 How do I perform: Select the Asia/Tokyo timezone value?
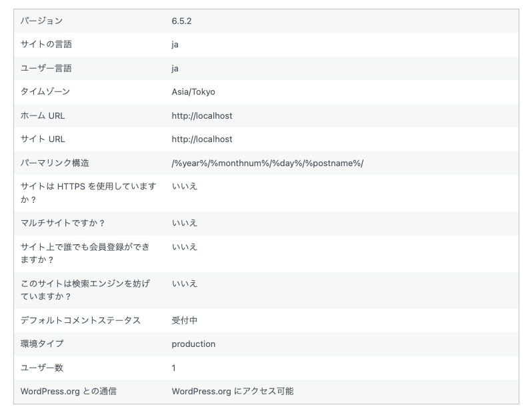click(x=193, y=92)
